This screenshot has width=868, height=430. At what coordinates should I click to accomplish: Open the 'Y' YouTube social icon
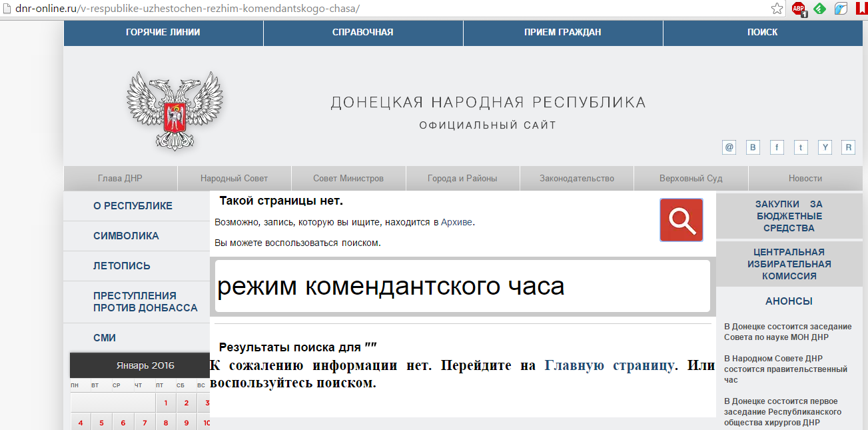click(x=825, y=147)
